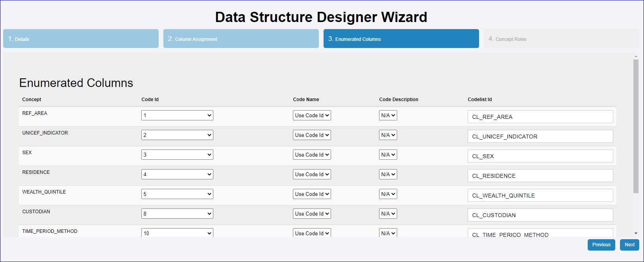The width and height of the screenshot is (644, 262).
Task: Click the scroll down arrow of the panel
Action: (x=636, y=233)
